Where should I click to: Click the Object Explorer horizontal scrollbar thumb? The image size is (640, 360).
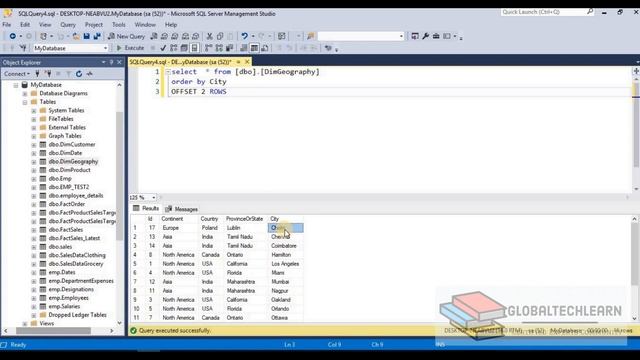tap(53, 331)
